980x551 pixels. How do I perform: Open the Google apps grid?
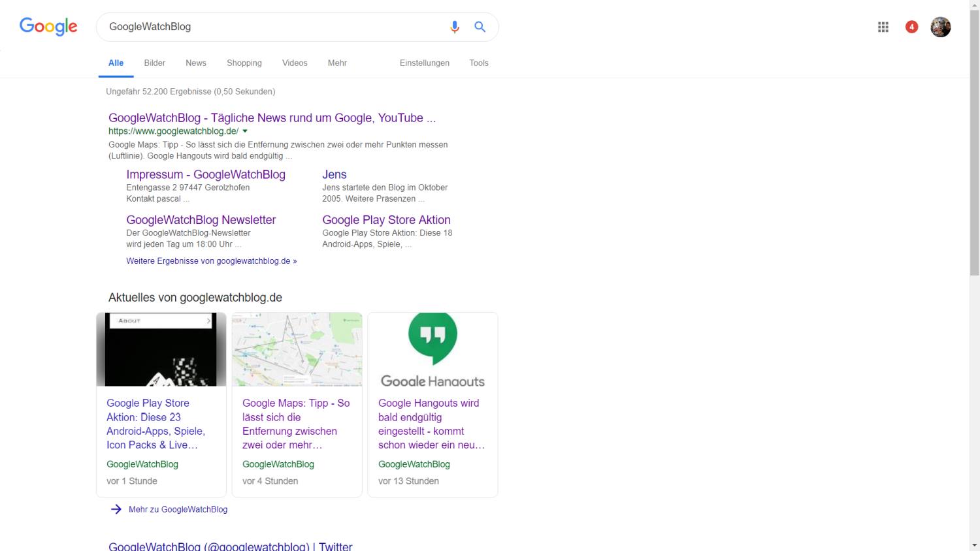click(x=883, y=27)
